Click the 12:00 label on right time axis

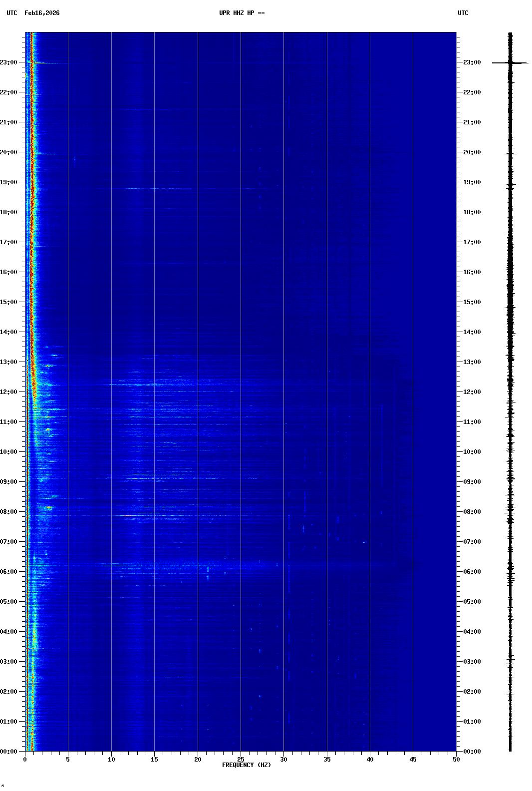click(x=472, y=392)
